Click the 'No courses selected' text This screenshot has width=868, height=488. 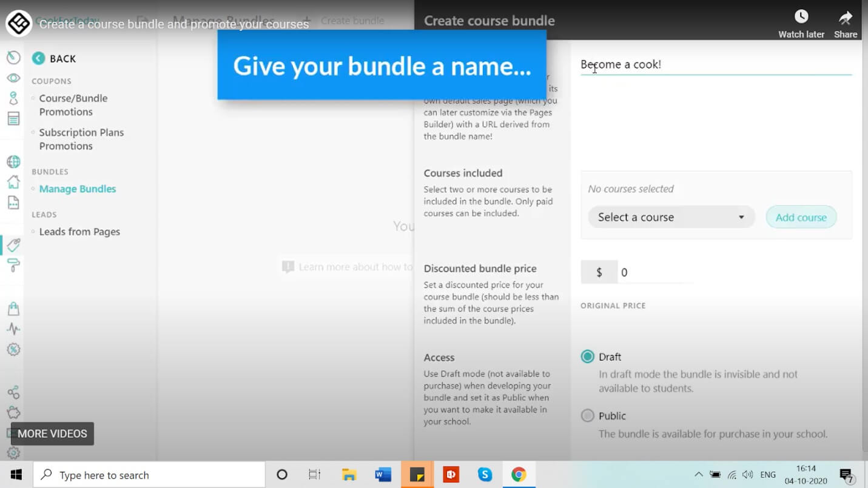631,189
